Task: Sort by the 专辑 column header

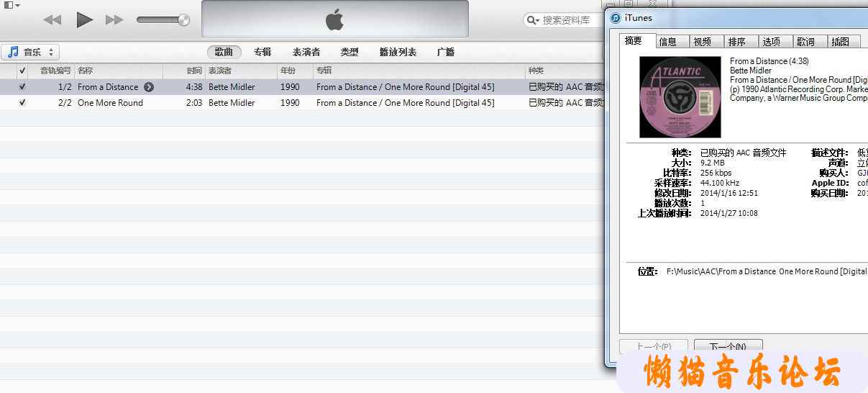Action: coord(419,71)
